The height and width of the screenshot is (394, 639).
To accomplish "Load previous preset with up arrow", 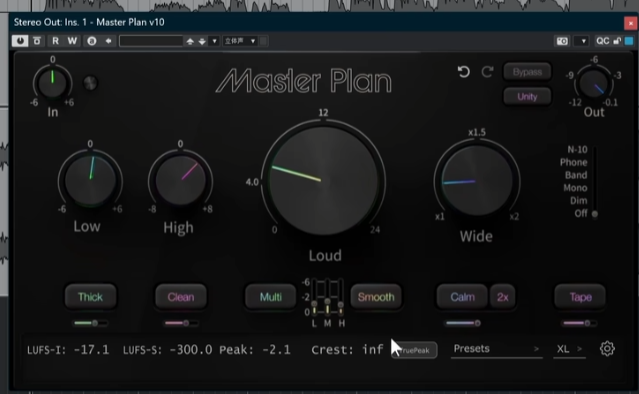I will click(x=190, y=41).
